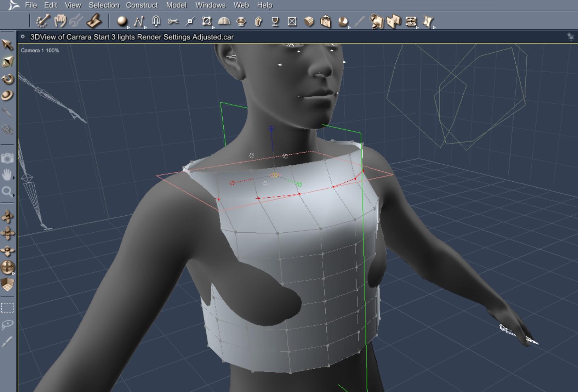Open the Edit menu
Viewport: 578px width, 392px height.
pyautogui.click(x=51, y=5)
